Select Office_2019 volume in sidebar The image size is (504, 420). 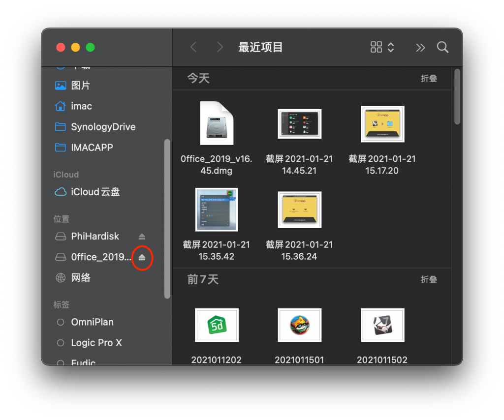tap(101, 257)
